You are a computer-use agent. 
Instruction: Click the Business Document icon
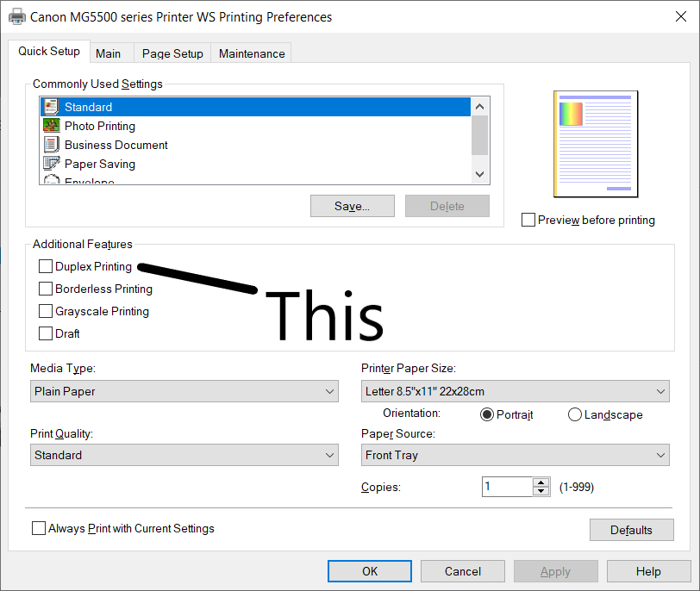(x=52, y=145)
